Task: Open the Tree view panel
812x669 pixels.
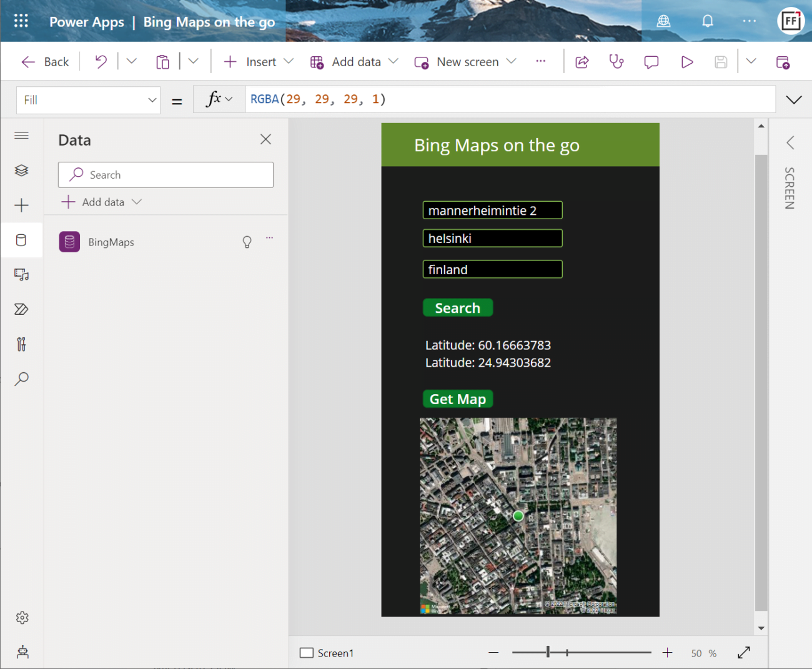Action: click(x=22, y=170)
